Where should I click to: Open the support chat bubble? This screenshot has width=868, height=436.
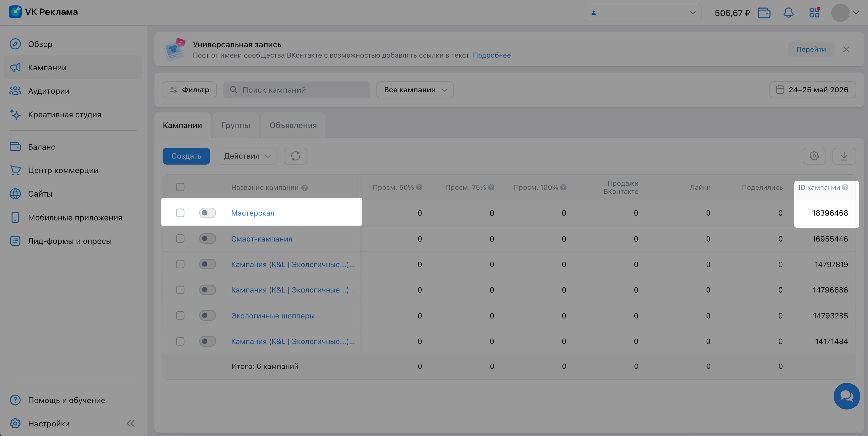(x=846, y=396)
